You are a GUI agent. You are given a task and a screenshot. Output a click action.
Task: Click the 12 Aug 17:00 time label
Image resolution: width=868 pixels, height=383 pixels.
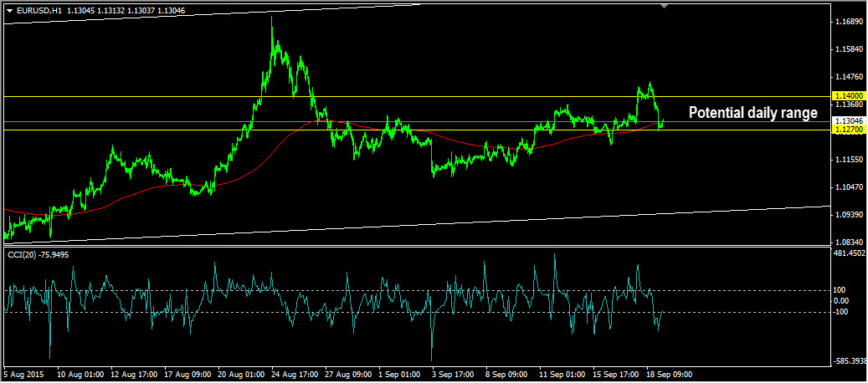(133, 374)
